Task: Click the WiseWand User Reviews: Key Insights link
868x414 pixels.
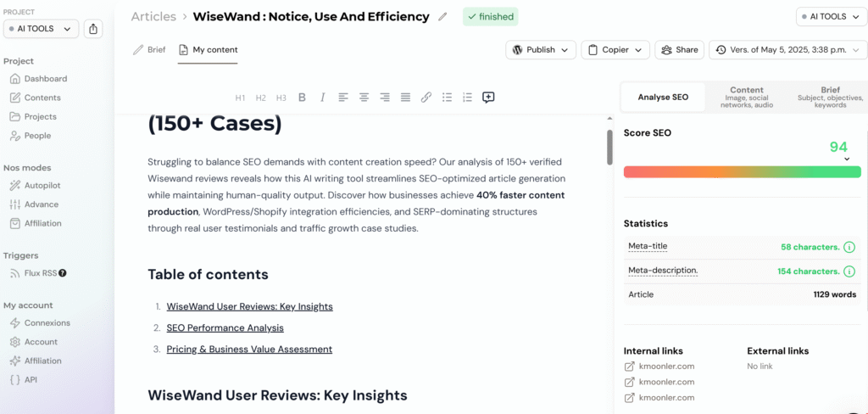Action: pyautogui.click(x=250, y=306)
